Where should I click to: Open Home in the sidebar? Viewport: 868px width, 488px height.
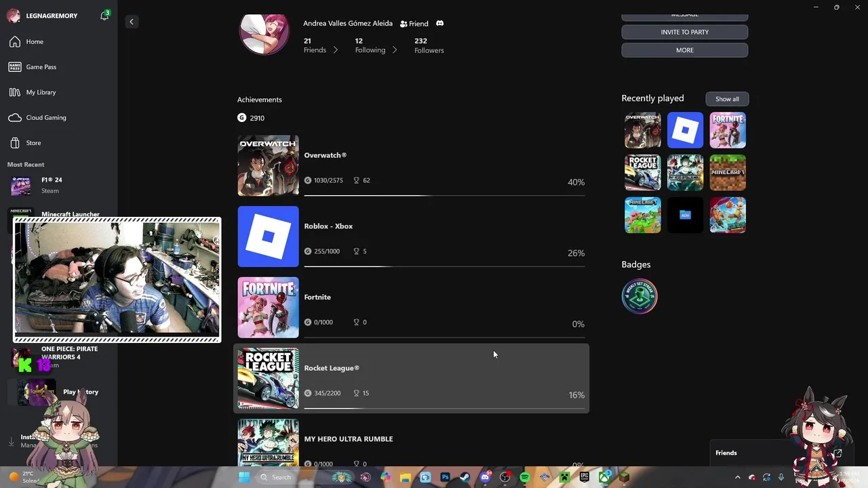[x=59, y=41]
